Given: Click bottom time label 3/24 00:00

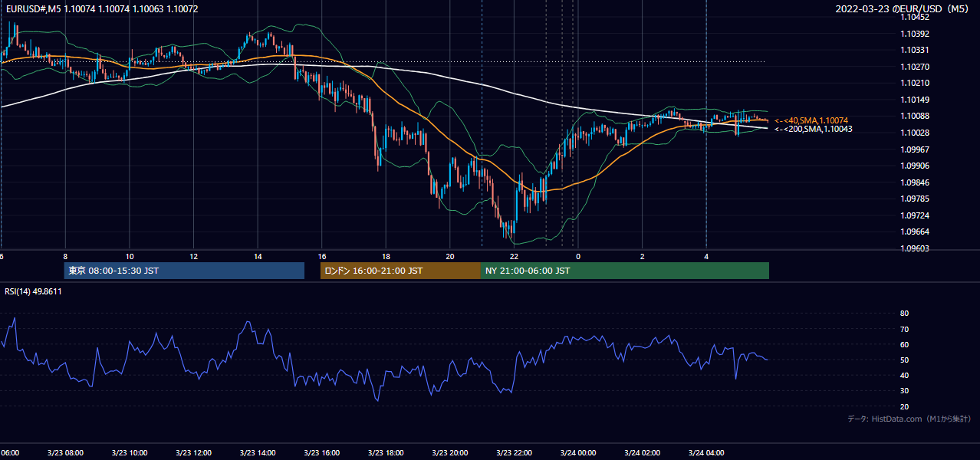Looking at the screenshot, I should (578, 452).
